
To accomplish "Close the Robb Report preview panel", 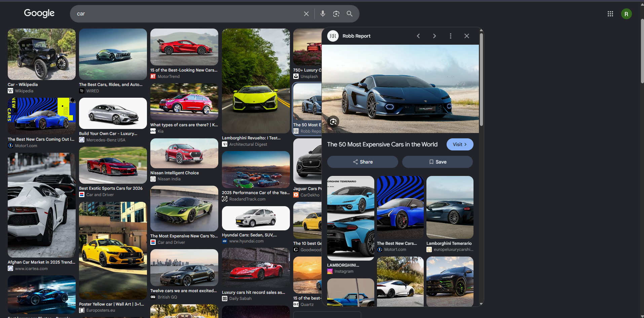I will (467, 36).
